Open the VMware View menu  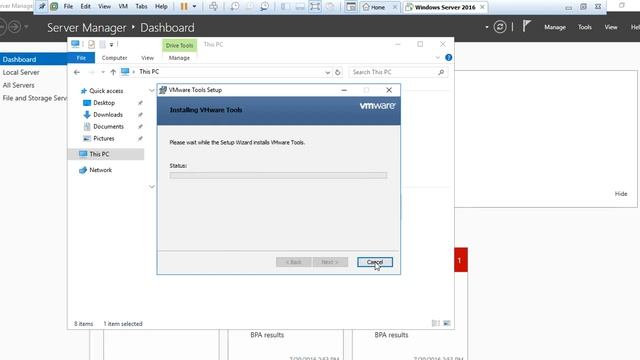click(104, 7)
